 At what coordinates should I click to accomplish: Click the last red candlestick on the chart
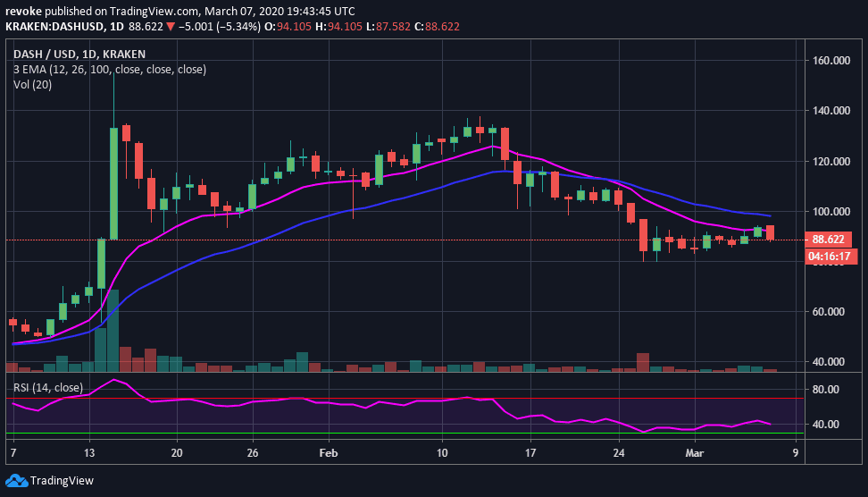click(770, 232)
